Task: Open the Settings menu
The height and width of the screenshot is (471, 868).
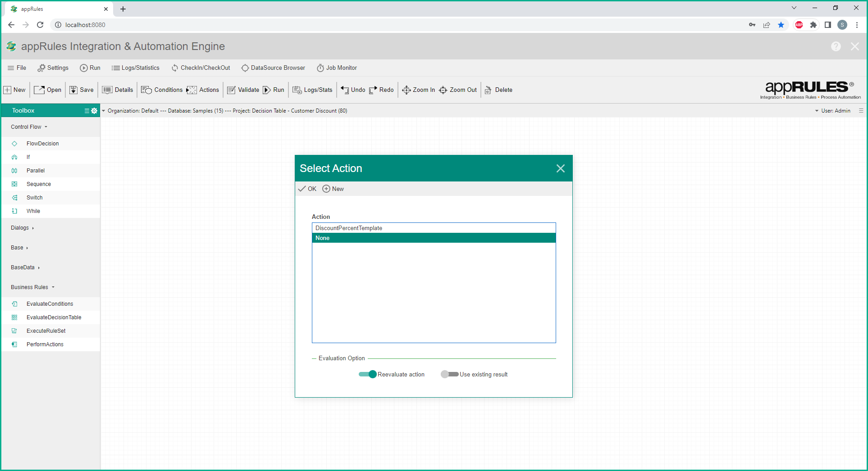Action: (53, 68)
